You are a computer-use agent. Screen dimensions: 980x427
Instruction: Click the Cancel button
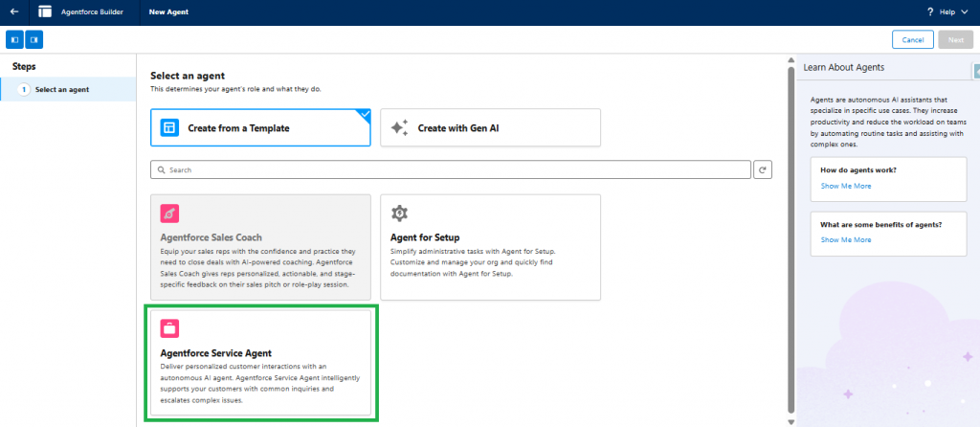[x=912, y=39]
